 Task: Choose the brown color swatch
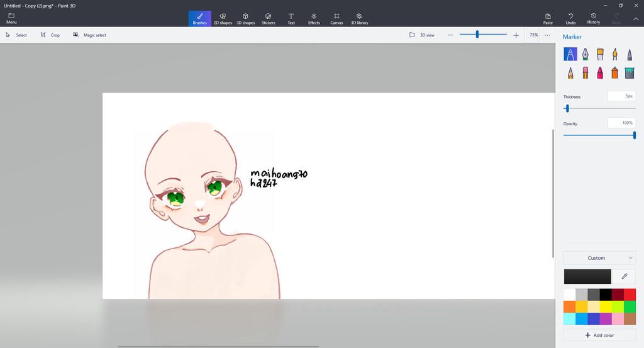(630, 319)
